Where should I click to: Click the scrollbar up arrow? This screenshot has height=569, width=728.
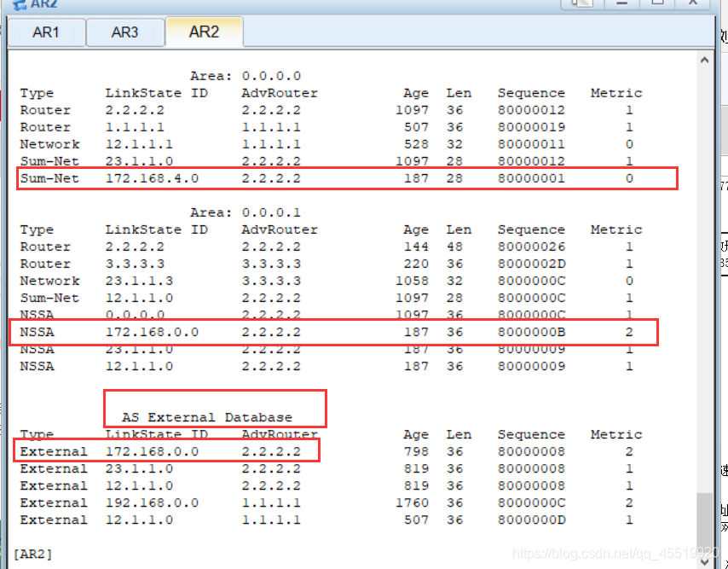pos(704,60)
